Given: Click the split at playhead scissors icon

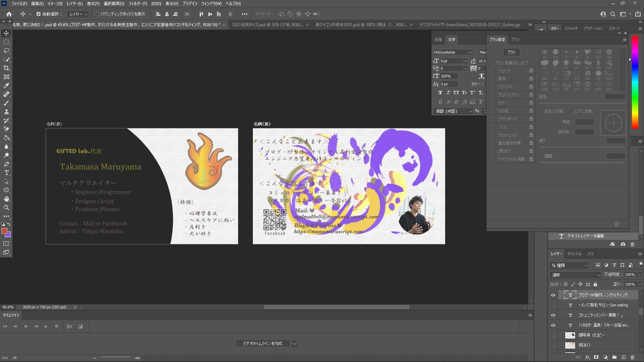Looking at the screenshot, I should [x=69, y=326].
